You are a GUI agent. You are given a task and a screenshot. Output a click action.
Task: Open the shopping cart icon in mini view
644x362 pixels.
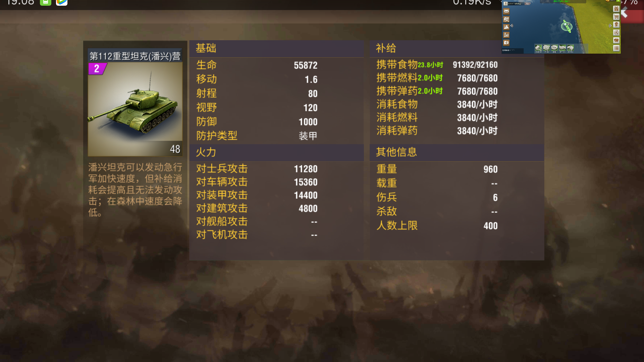(x=616, y=17)
